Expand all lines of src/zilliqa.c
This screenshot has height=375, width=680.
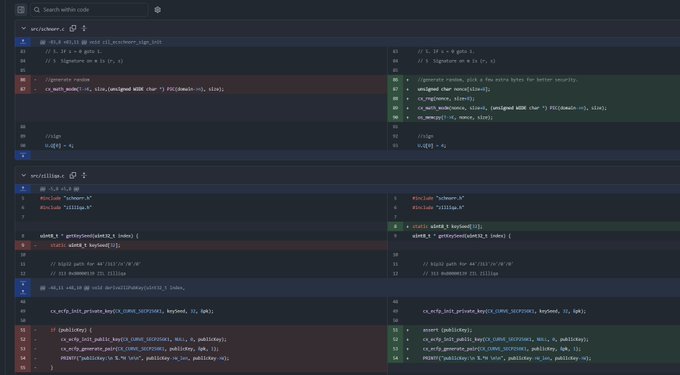(x=84, y=176)
